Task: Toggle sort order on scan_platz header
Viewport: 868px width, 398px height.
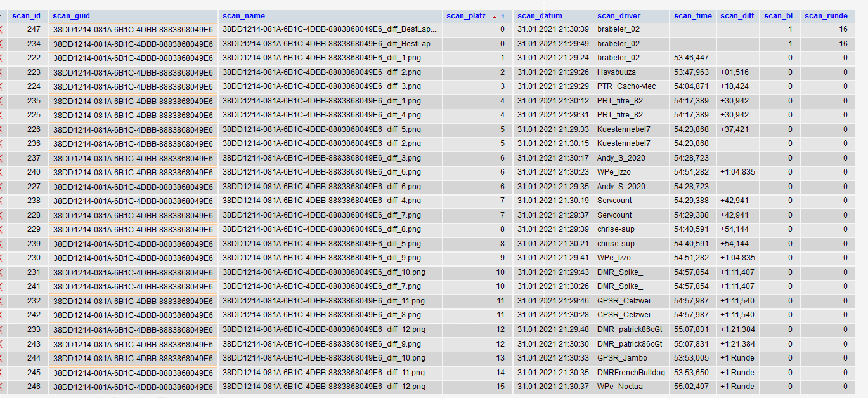Action: 466,16
